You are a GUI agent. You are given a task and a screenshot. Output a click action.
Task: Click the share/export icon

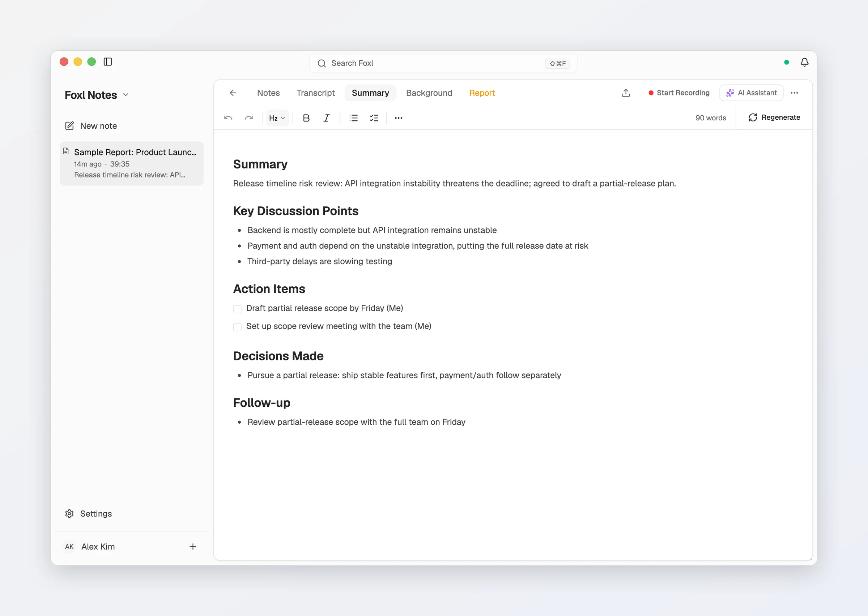pos(626,93)
